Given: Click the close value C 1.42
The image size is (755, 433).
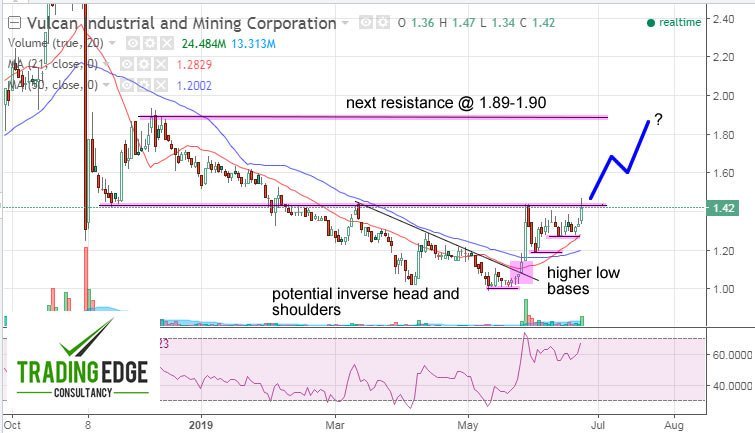Looking at the screenshot, I should (537, 23).
